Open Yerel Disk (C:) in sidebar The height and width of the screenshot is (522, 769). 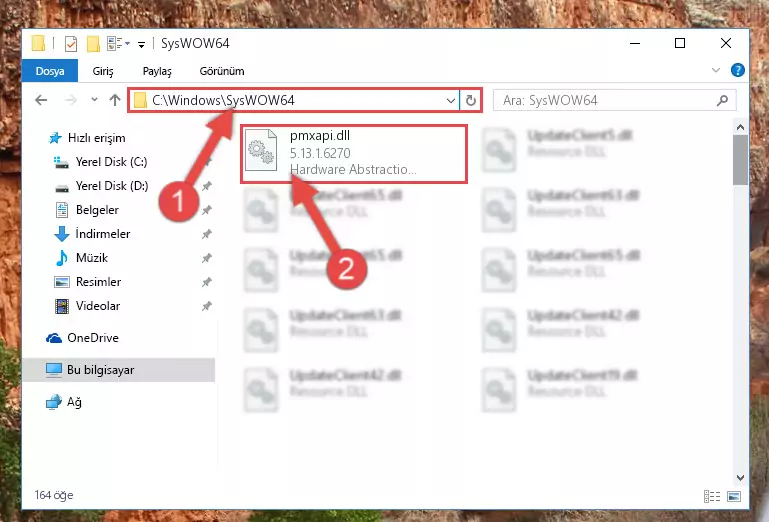point(101,162)
